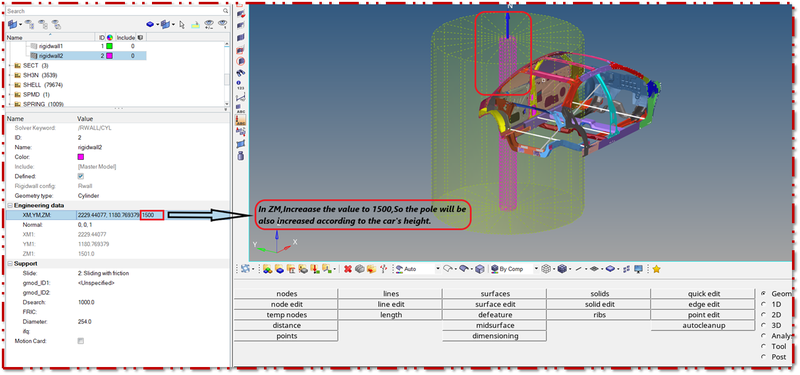The height and width of the screenshot is (375, 800).
Task: Open the Auto dropdown in toolbar
Action: (438, 269)
